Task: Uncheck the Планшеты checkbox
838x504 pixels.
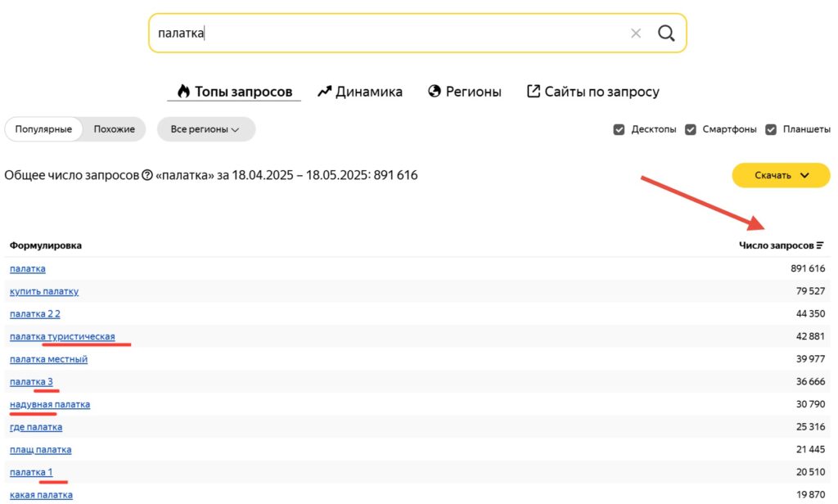Action: click(x=771, y=129)
